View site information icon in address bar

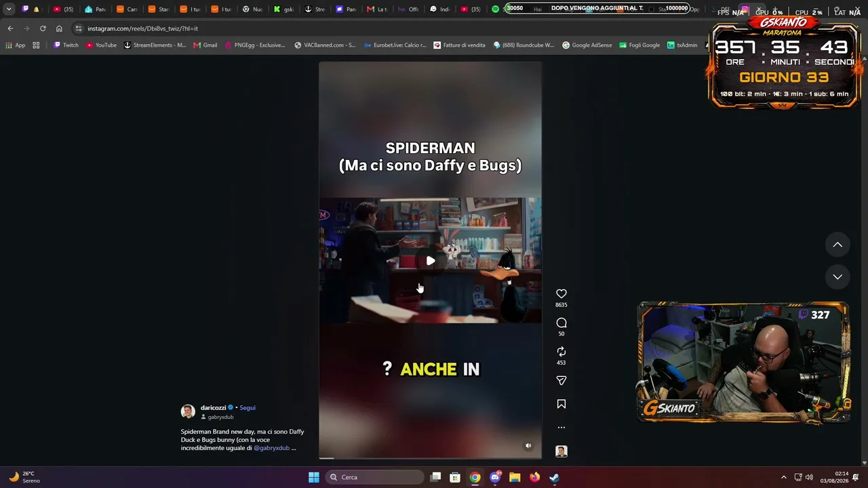[79, 28]
